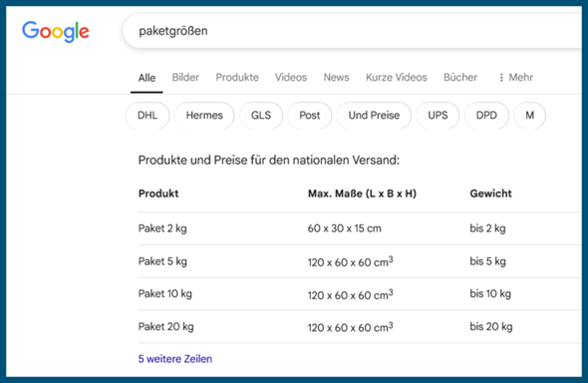Switch to the Bücher tab
Image resolution: width=588 pixels, height=383 pixels.
click(460, 77)
